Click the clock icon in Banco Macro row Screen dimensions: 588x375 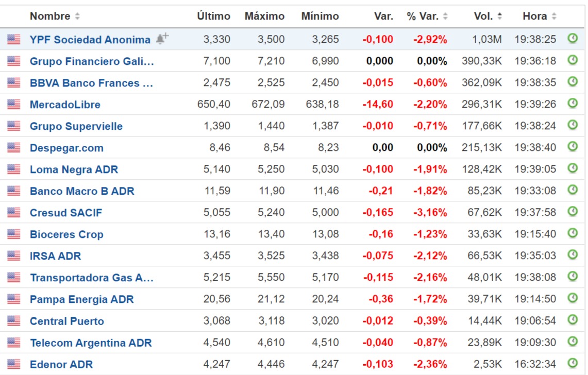tap(572, 190)
